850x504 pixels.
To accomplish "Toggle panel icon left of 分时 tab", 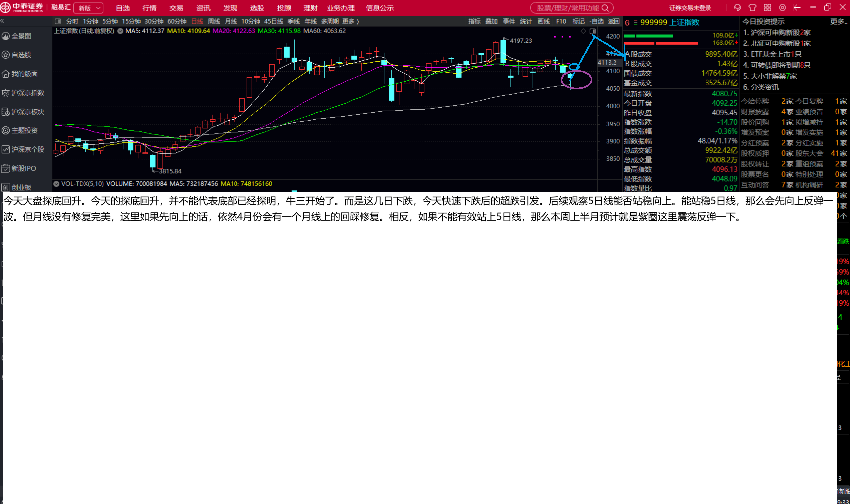I will pyautogui.click(x=58, y=21).
